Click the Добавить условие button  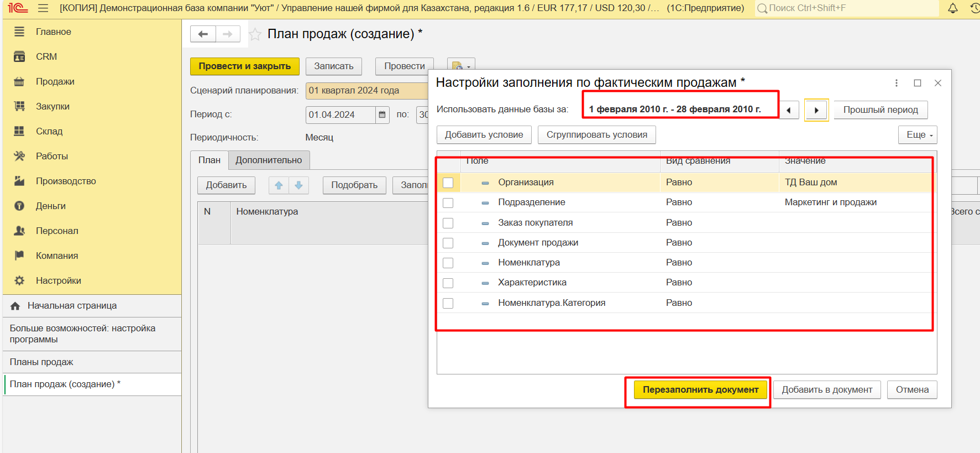[484, 135]
